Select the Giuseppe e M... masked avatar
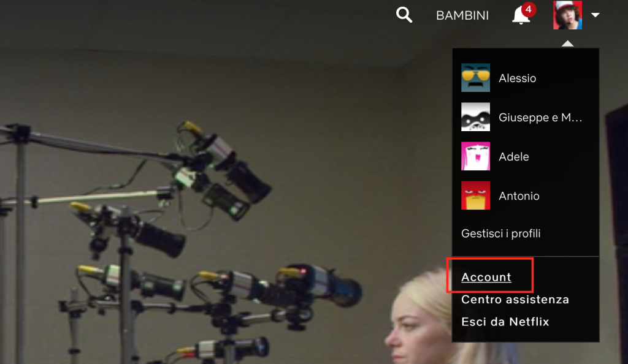Screen dimensions: 628x364 click(x=475, y=117)
